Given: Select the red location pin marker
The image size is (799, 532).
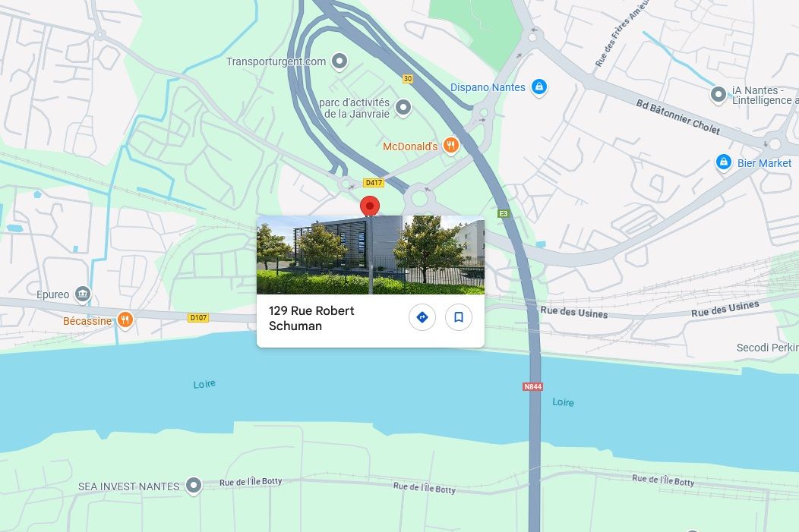Looking at the screenshot, I should (x=369, y=206).
